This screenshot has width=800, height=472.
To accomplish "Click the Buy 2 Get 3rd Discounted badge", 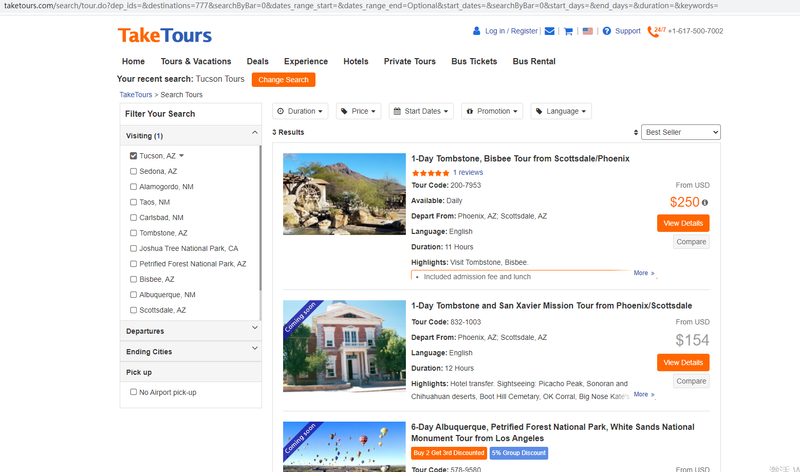I will click(449, 453).
